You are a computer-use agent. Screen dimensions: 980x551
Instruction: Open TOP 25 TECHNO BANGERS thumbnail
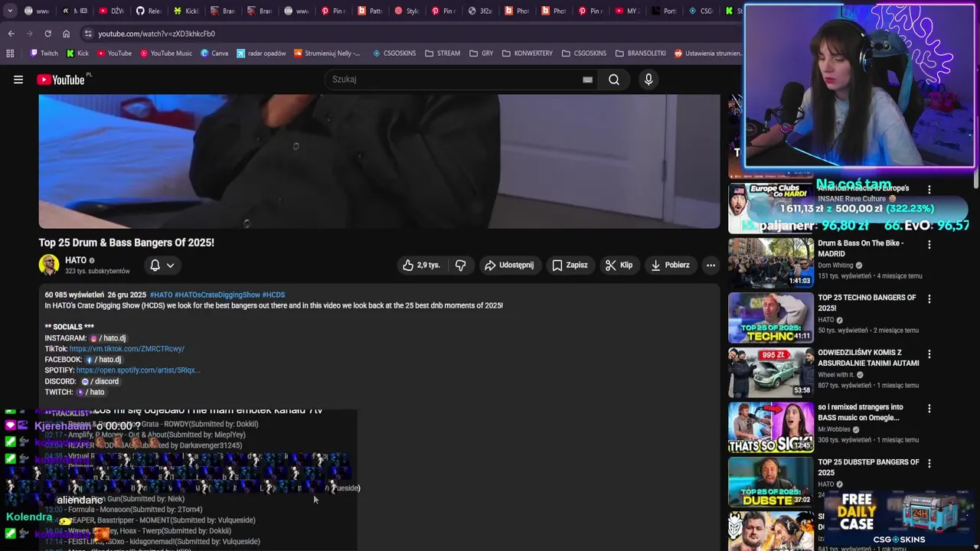pyautogui.click(x=771, y=318)
